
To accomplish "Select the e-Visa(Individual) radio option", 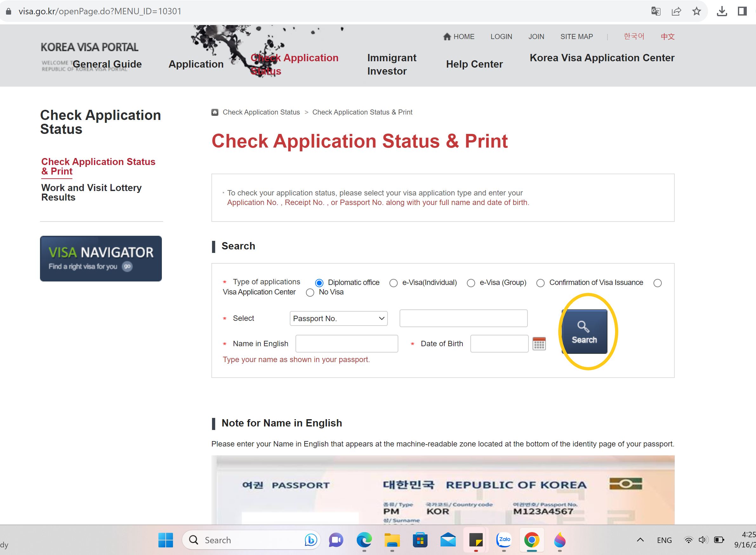I will 394,283.
